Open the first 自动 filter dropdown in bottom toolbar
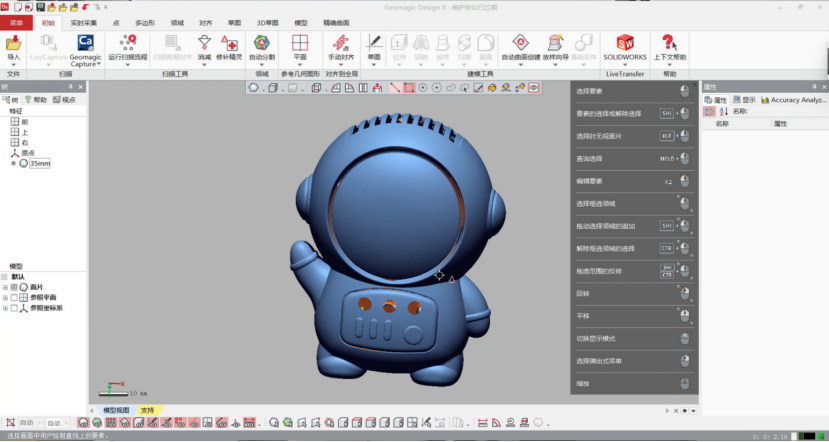829x442 pixels. point(30,423)
